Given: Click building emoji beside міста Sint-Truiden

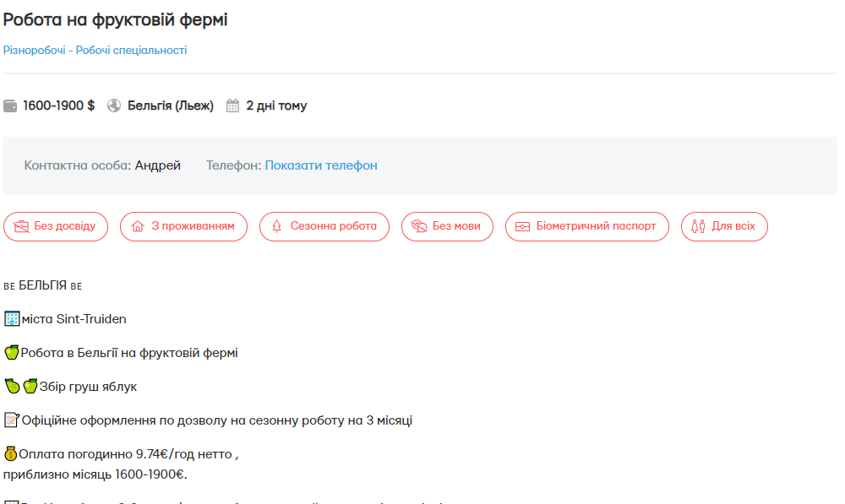Looking at the screenshot, I should pyautogui.click(x=12, y=319).
